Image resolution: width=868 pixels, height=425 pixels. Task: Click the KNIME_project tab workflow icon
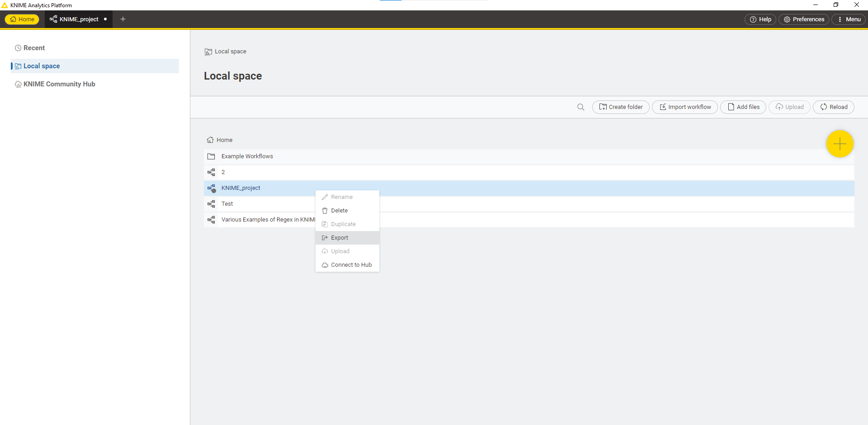pyautogui.click(x=53, y=19)
